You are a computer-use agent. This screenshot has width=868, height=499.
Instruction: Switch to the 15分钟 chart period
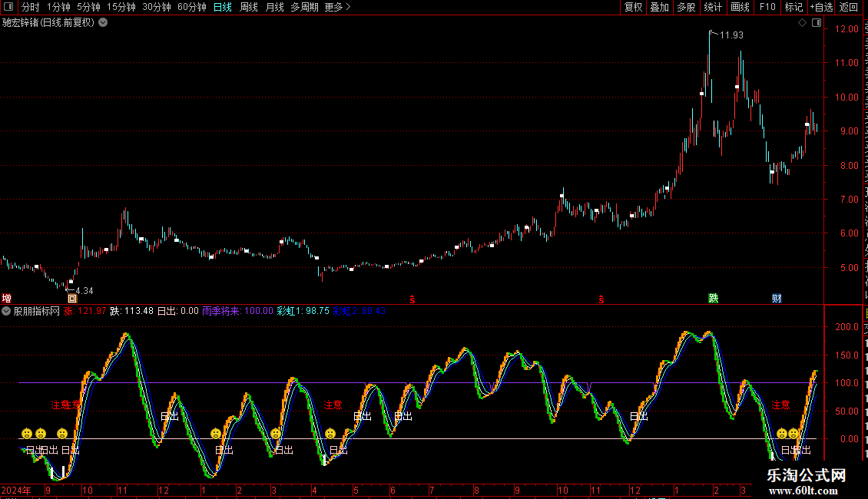[121, 7]
